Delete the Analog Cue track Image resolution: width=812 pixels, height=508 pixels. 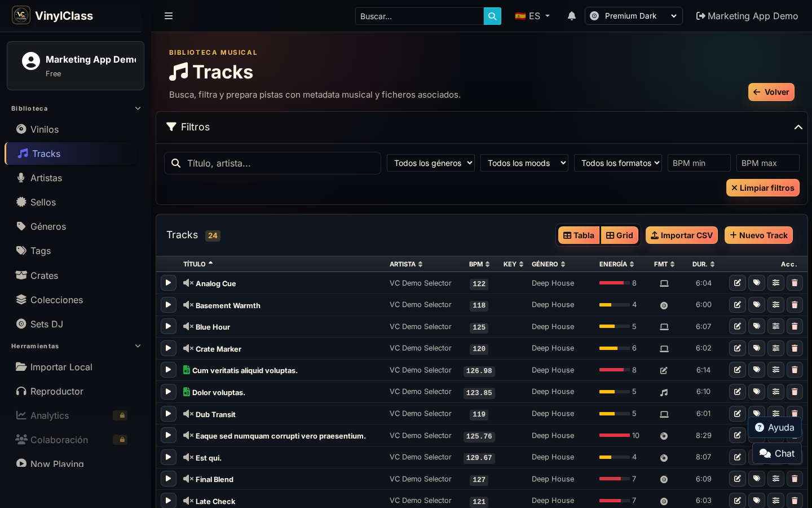[x=795, y=283]
